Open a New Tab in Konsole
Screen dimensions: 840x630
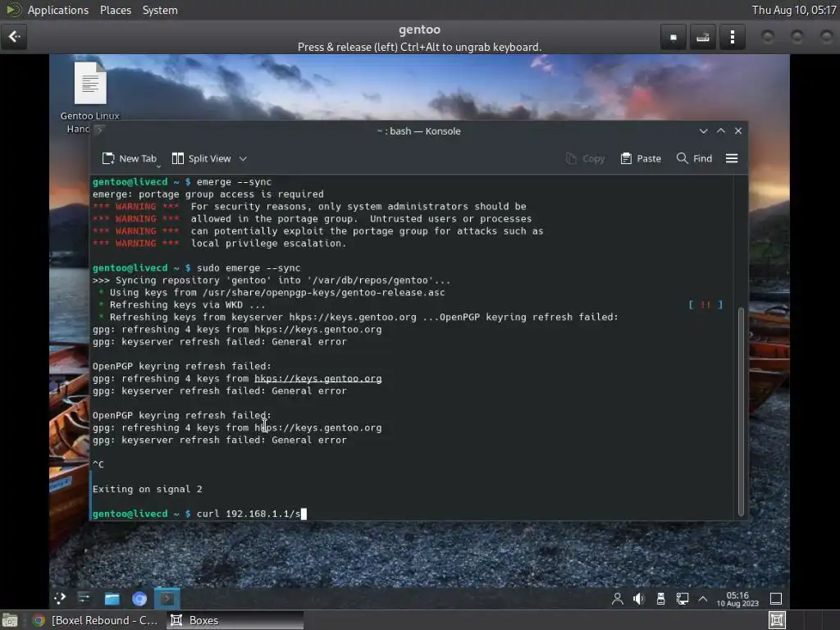click(x=129, y=158)
